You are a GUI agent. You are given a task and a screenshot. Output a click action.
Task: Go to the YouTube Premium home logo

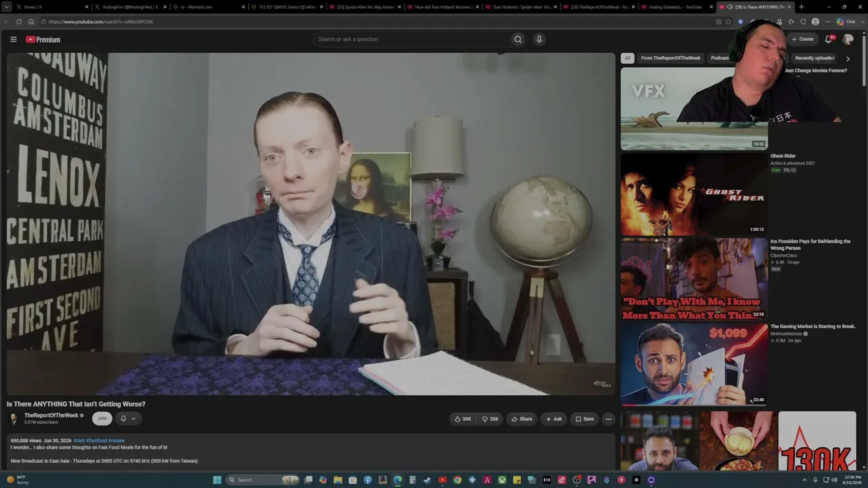43,39
